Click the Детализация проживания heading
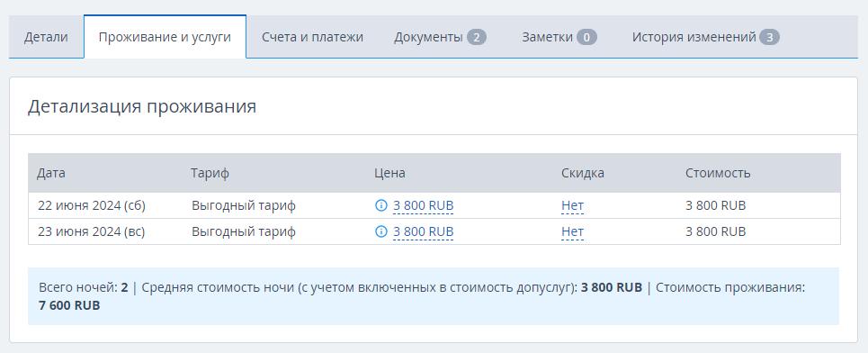Viewport: 868px width, 353px height. click(x=142, y=106)
